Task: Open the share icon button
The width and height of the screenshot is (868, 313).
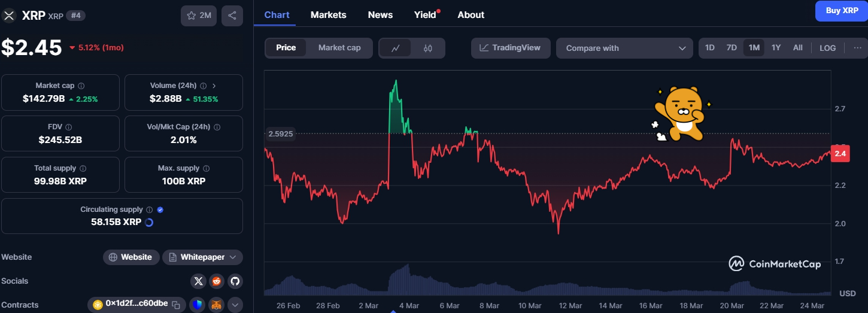Action: tap(232, 16)
